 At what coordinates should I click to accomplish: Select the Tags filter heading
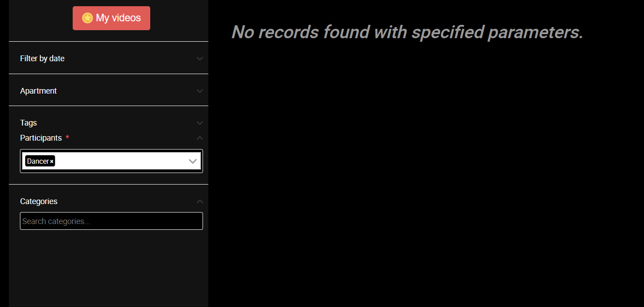click(28, 123)
